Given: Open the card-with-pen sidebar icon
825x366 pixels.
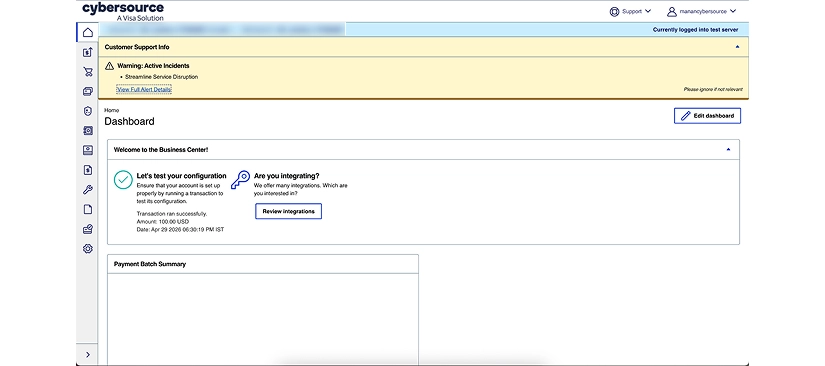Looking at the screenshot, I should click(x=88, y=229).
